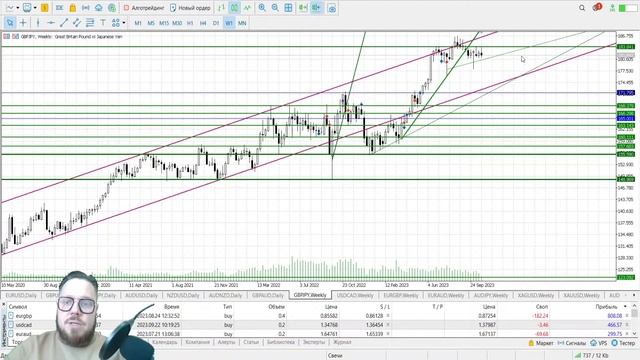Open the shapes objects tool icon
640x360 pixels.
coord(116,23)
